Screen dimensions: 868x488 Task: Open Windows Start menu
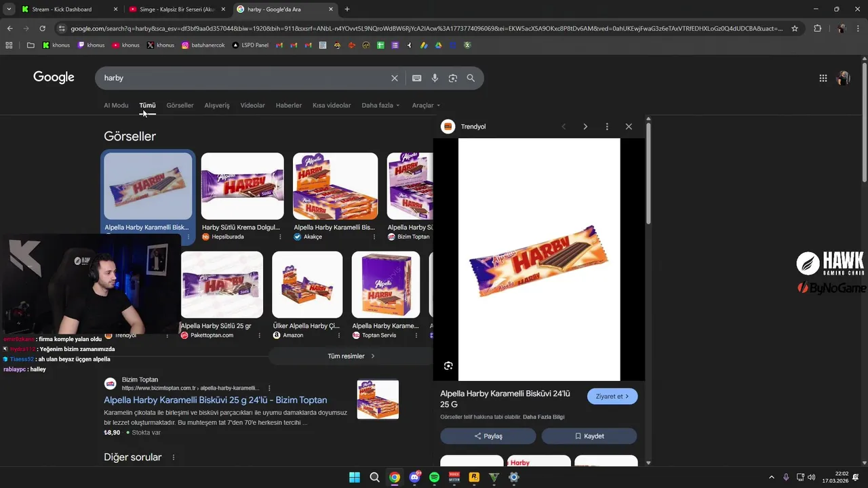coord(355,477)
